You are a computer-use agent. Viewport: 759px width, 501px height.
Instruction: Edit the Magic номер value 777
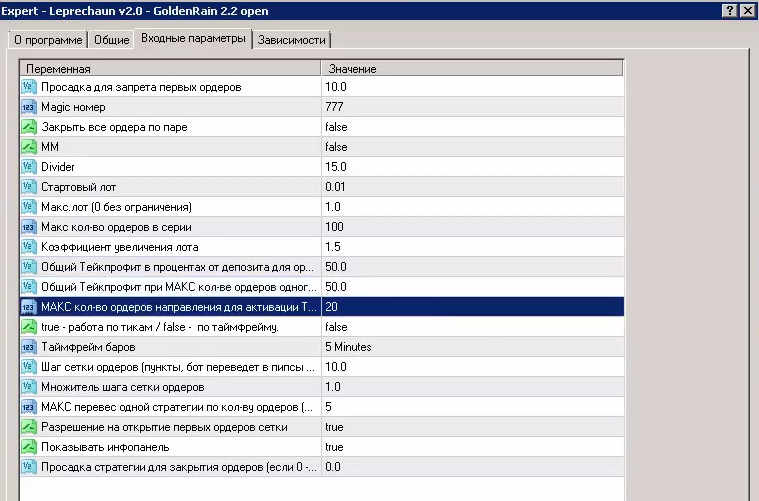[335, 107]
